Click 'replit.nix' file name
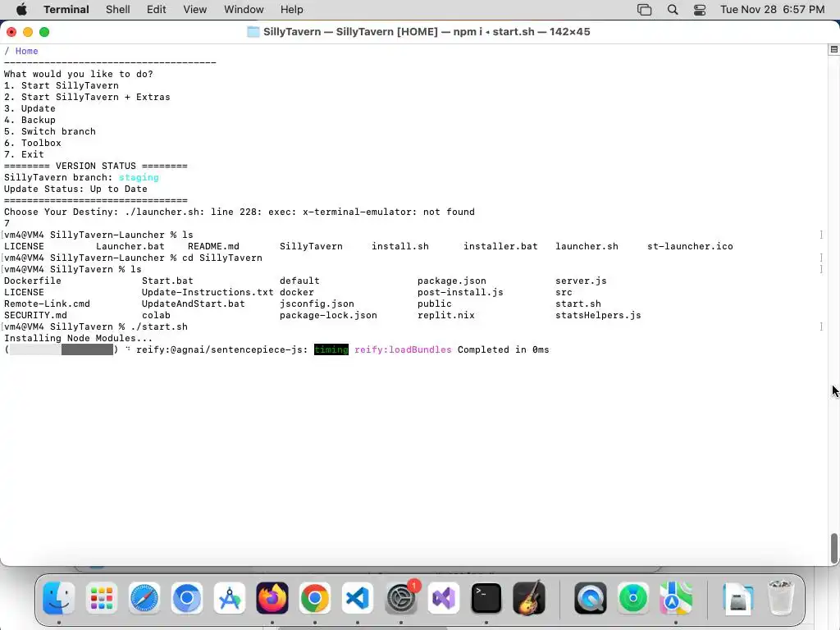 click(445, 316)
